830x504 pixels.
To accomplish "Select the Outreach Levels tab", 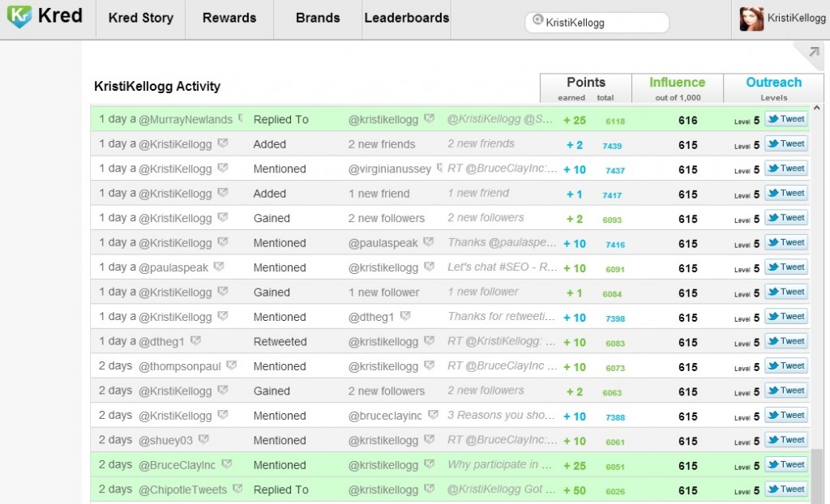I will 773,88.
